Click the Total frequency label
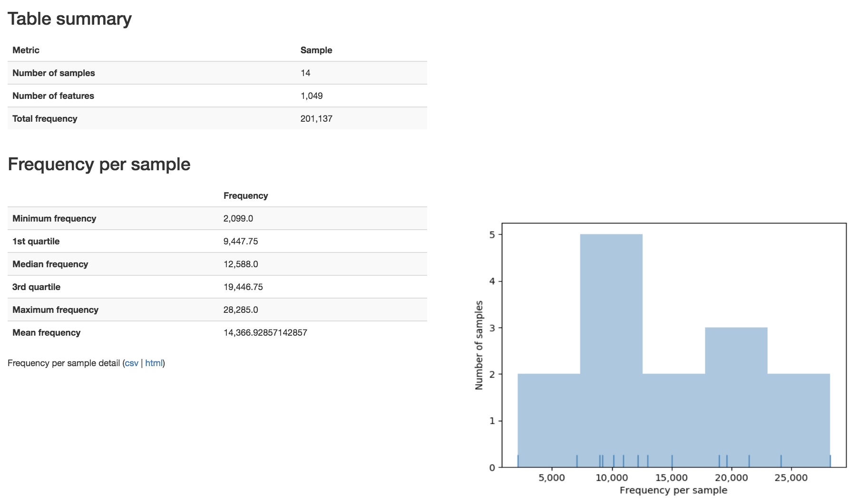The image size is (860, 504). (x=45, y=119)
